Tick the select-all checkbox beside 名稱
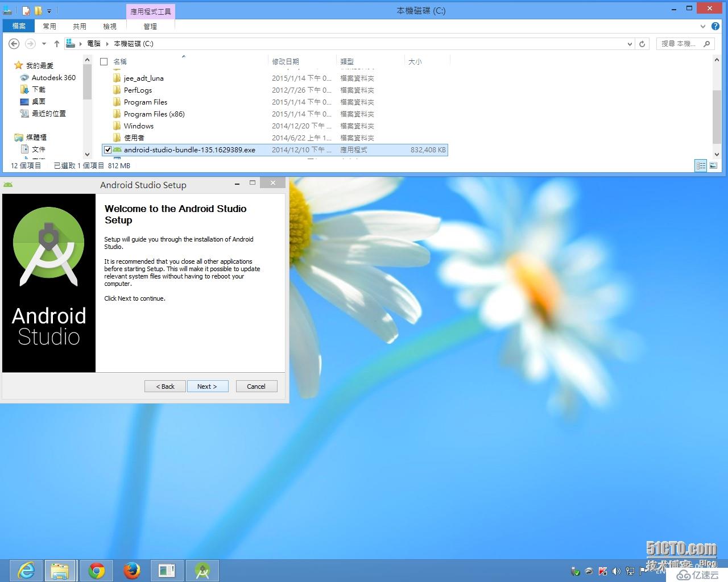 (104, 61)
